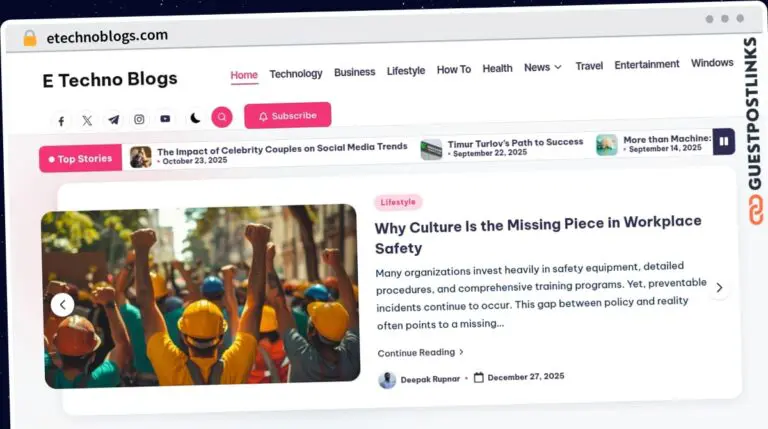This screenshot has width=768, height=429.
Task: Open Why Culture Is the Missing Piece article
Action: [538, 235]
